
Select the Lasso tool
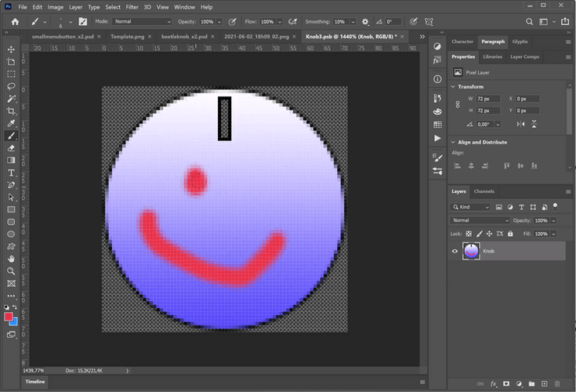pos(11,86)
